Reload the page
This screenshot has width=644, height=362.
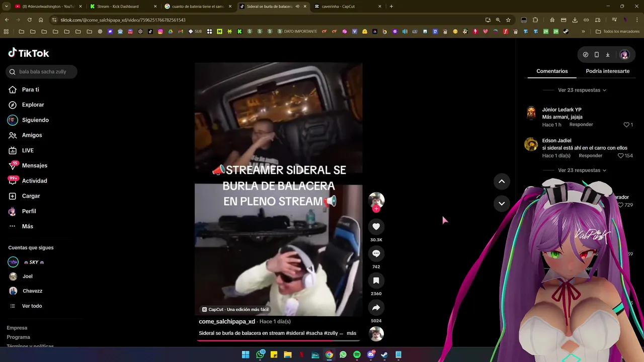(x=29, y=20)
